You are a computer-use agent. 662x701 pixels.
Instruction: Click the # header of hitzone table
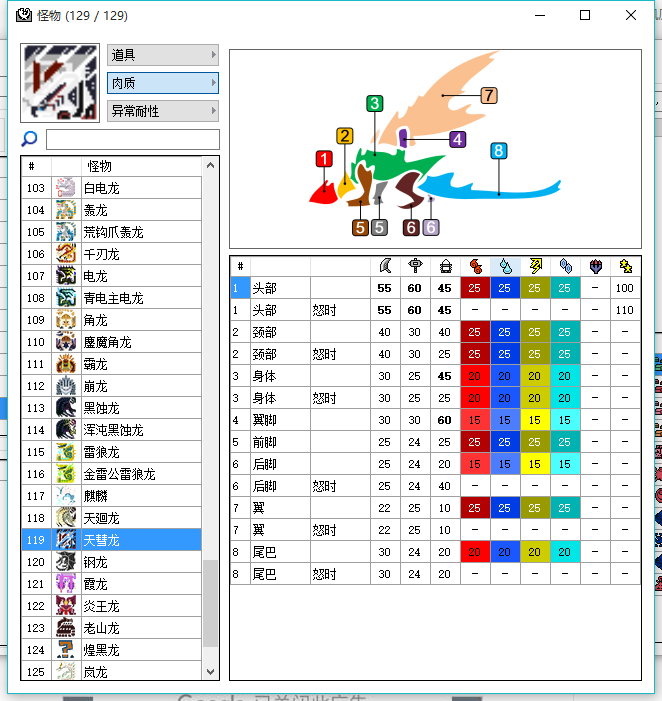pyautogui.click(x=240, y=266)
